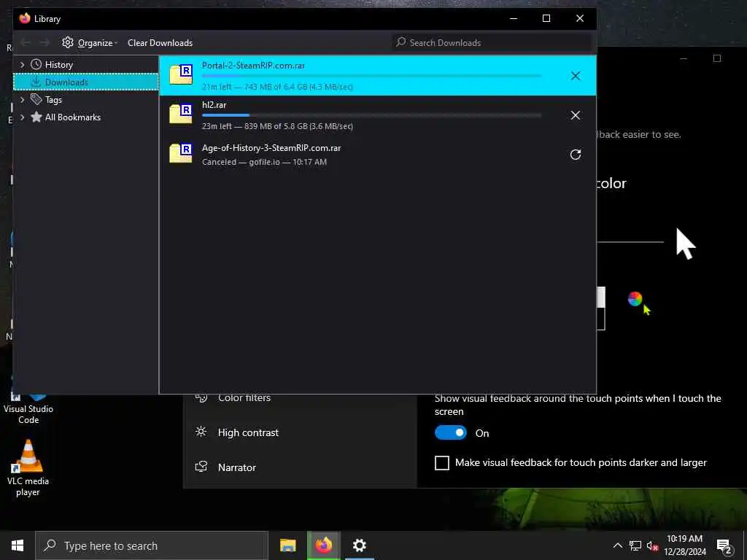The width and height of the screenshot is (747, 560).
Task: Open the notification center icon
Action: click(724, 545)
